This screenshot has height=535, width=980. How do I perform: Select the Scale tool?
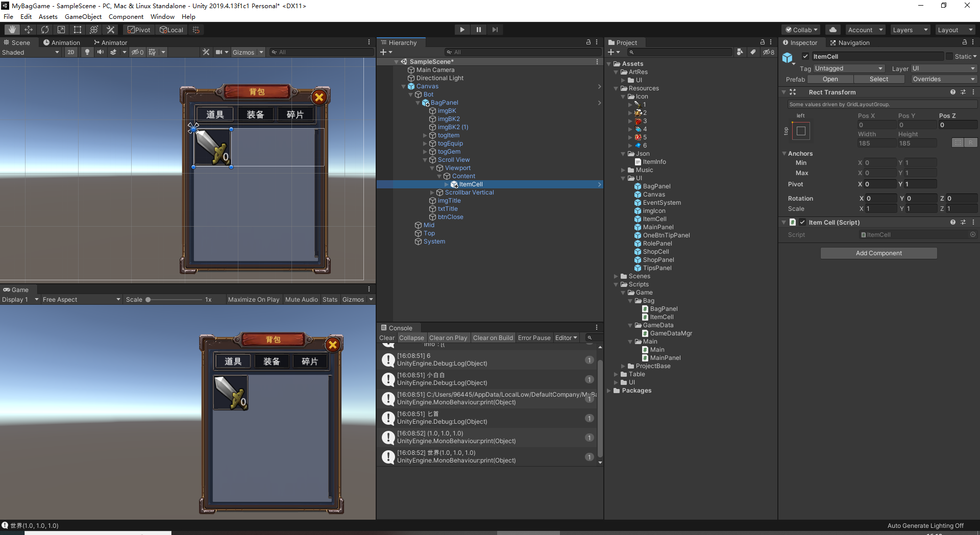[61, 30]
